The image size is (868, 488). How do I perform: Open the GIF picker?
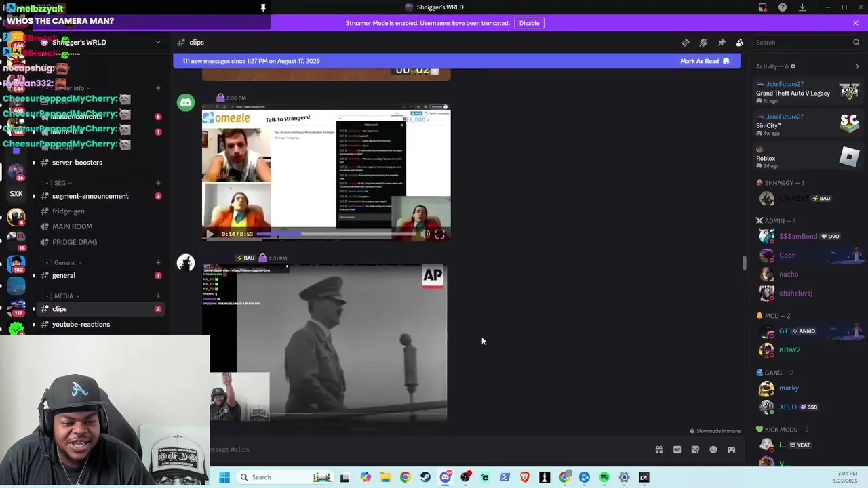coord(677,449)
